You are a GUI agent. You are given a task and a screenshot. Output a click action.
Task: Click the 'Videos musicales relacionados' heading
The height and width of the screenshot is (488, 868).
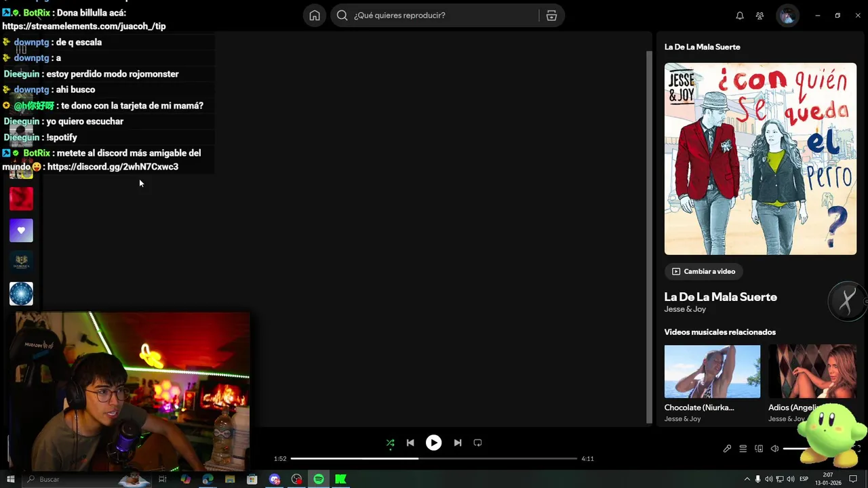(720, 332)
